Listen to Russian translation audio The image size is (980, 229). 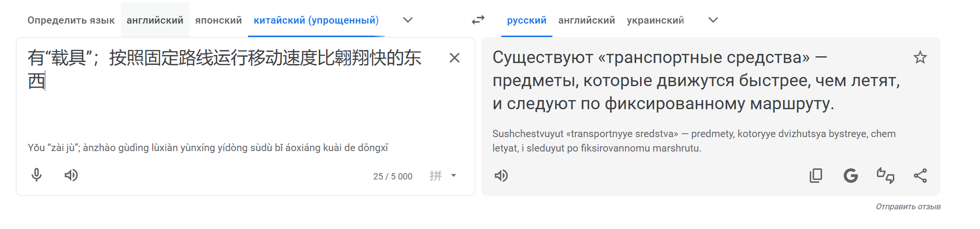501,176
